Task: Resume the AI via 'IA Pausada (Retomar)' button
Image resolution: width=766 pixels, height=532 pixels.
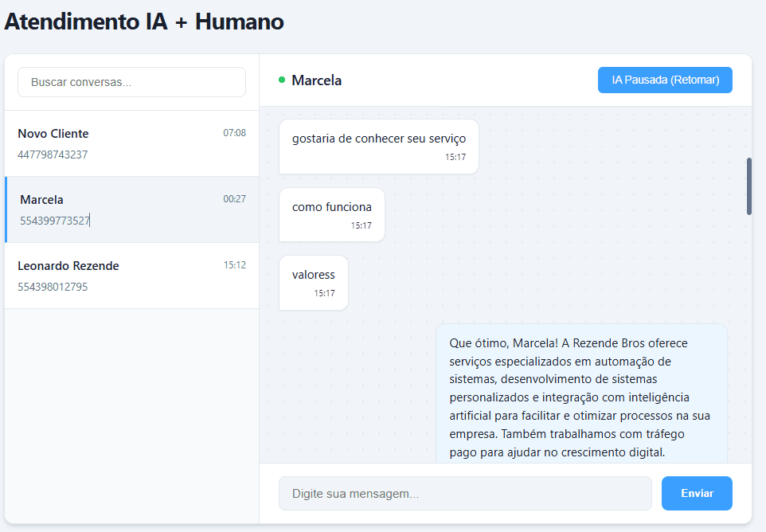Action: click(665, 80)
